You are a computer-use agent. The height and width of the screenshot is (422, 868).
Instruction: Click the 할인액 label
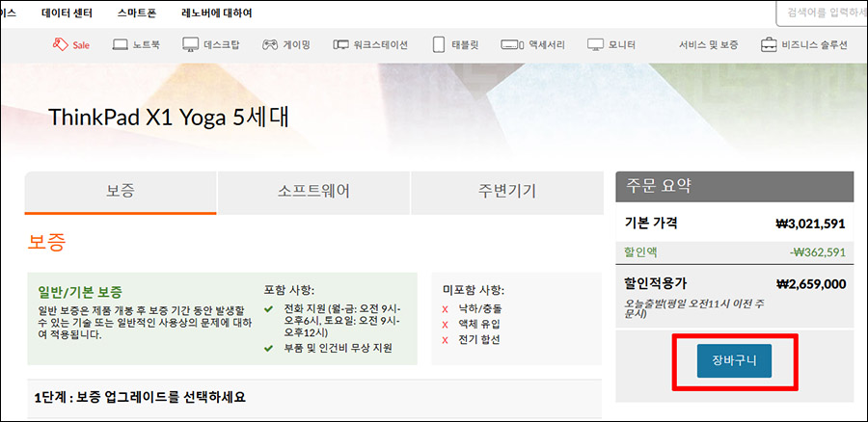[640, 252]
